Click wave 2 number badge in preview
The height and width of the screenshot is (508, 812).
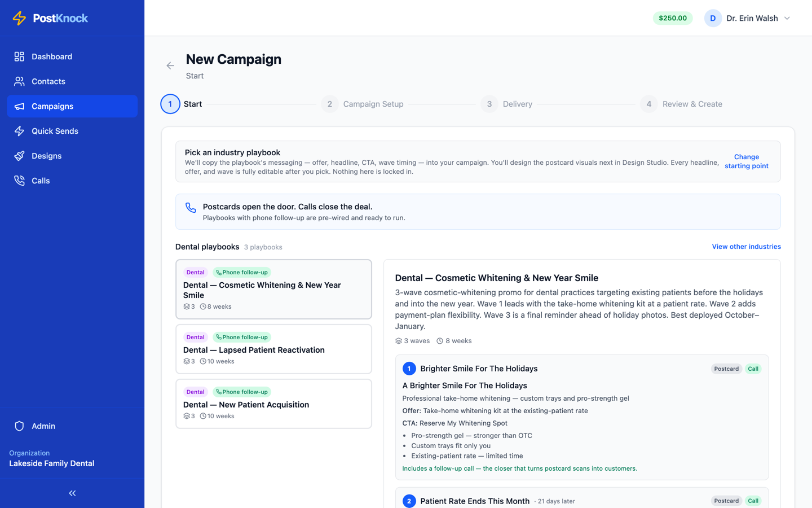coord(409,501)
